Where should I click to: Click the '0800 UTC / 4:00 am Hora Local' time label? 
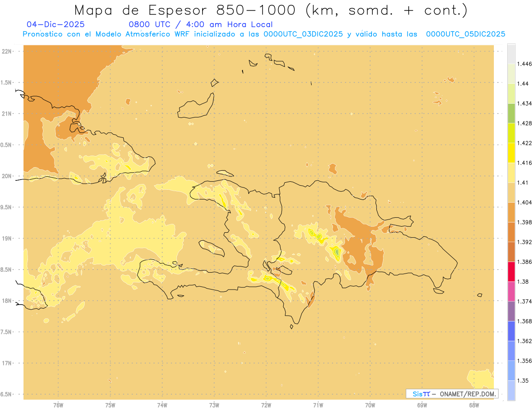tap(200, 24)
